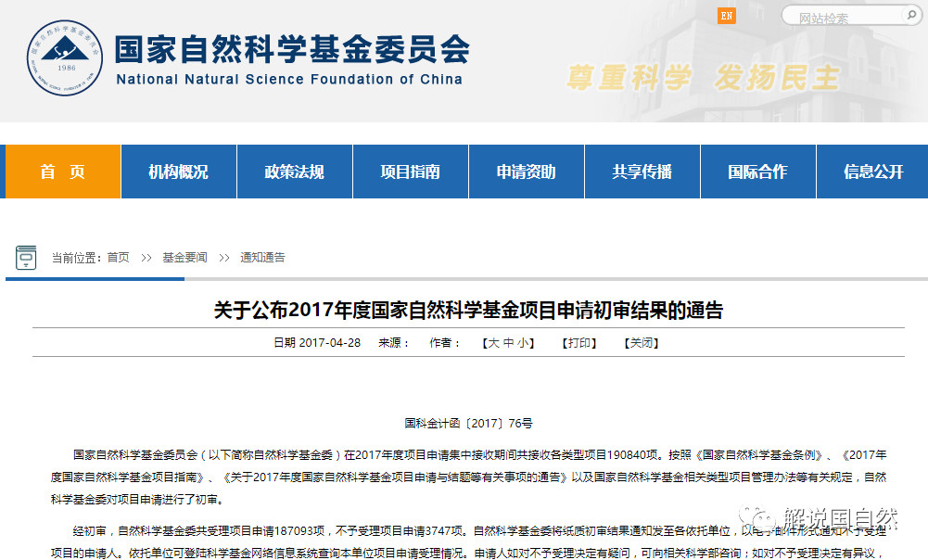Click the NSFC circular logo emblem
The width and height of the screenshot is (928, 560).
[65, 58]
